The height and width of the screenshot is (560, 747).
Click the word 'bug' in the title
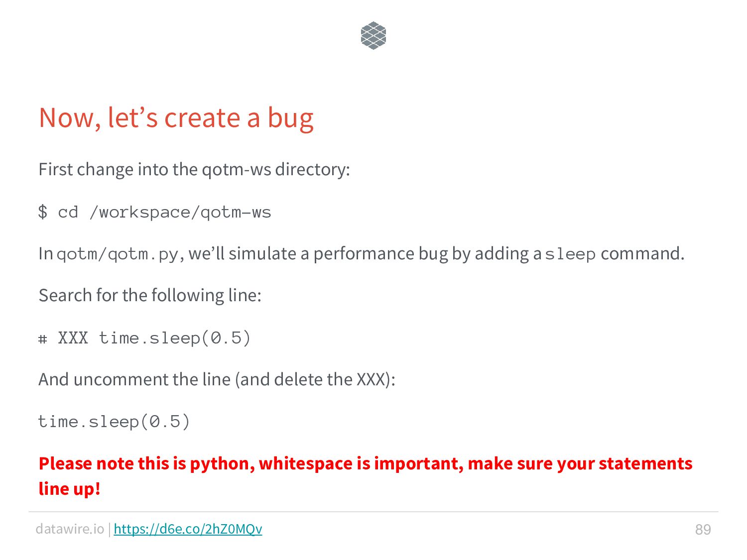[291, 119]
